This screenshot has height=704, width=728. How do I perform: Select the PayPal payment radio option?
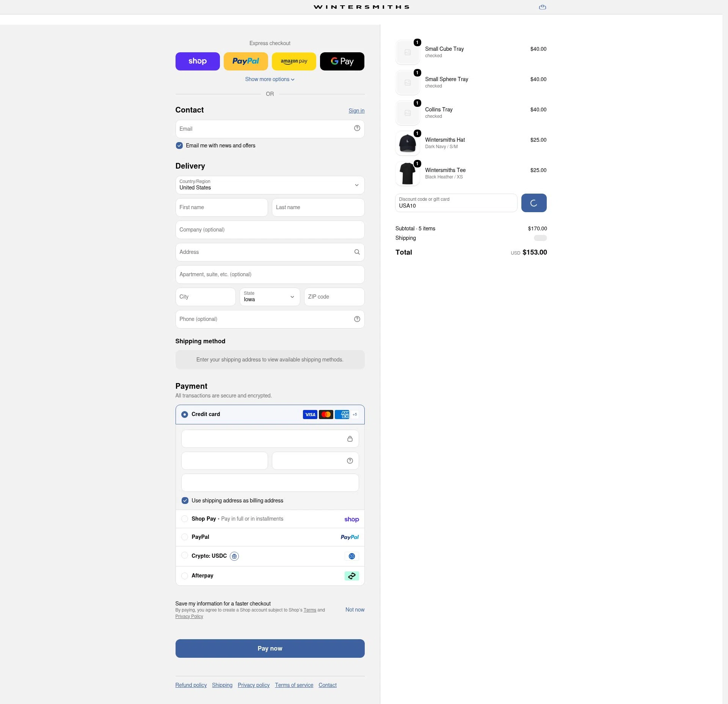(x=185, y=537)
